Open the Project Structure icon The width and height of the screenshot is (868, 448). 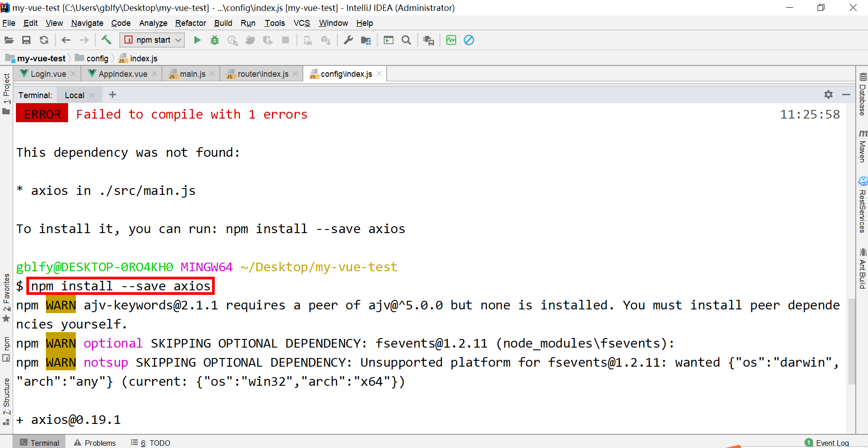click(x=366, y=40)
